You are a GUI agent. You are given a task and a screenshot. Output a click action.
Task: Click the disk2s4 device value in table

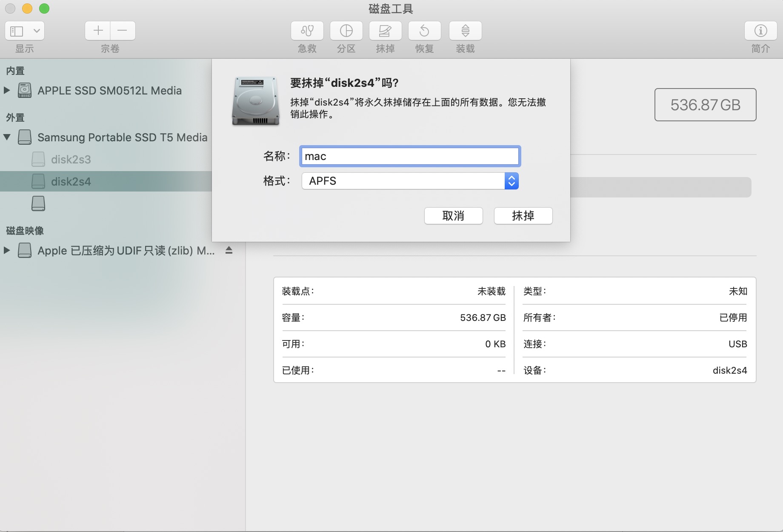tap(730, 370)
